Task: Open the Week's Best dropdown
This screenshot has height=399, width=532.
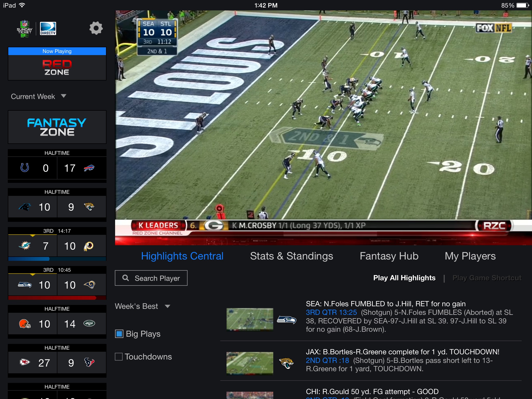Action: tap(142, 306)
